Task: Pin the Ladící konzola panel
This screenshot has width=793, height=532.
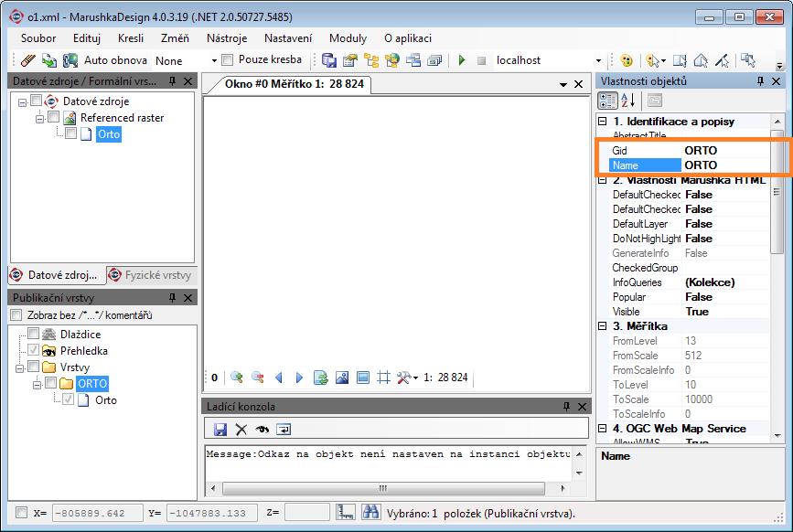Action: 566,406
